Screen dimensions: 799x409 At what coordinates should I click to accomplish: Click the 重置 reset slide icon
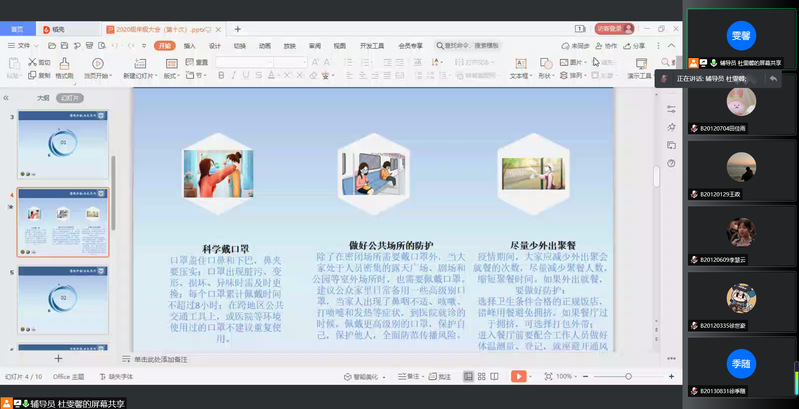196,62
